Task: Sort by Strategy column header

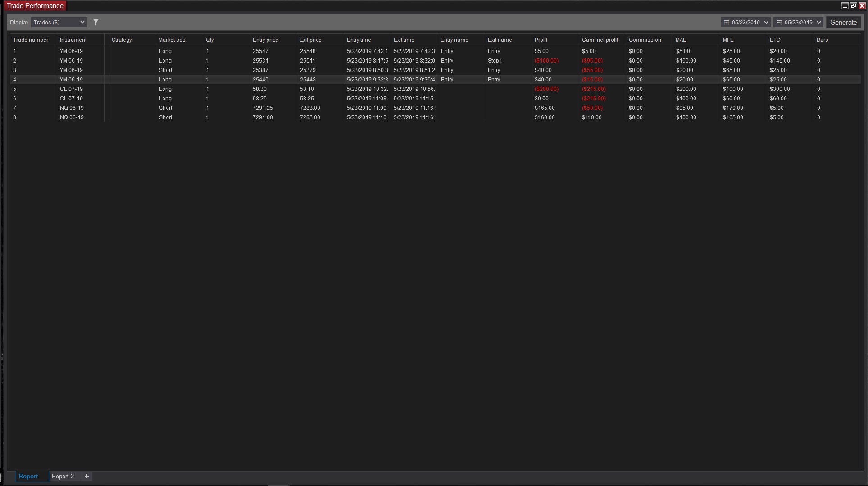Action: 132,40
